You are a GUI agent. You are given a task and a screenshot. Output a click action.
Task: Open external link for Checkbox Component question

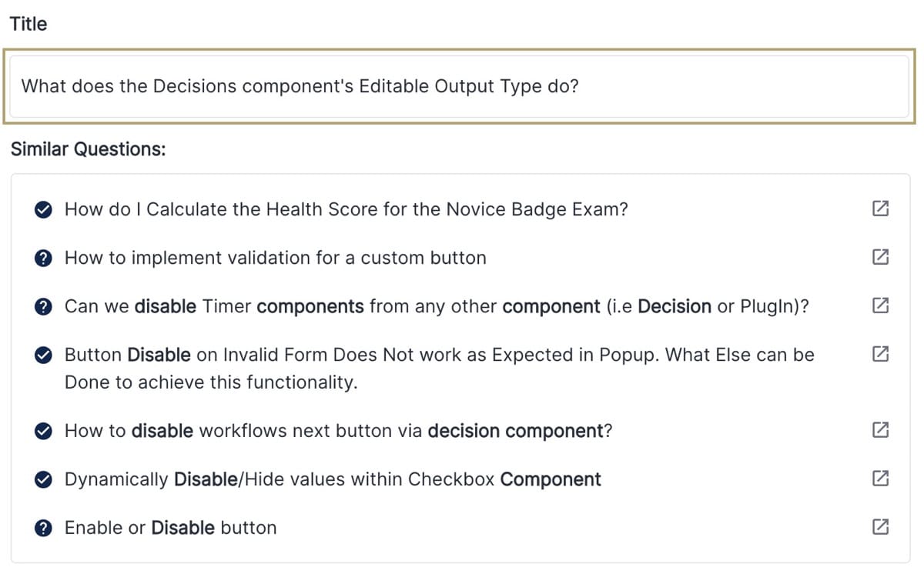pyautogui.click(x=880, y=479)
